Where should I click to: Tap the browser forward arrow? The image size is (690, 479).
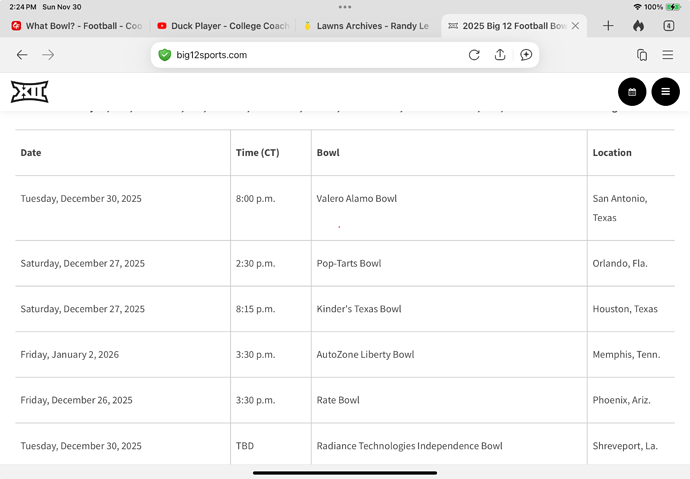(48, 55)
